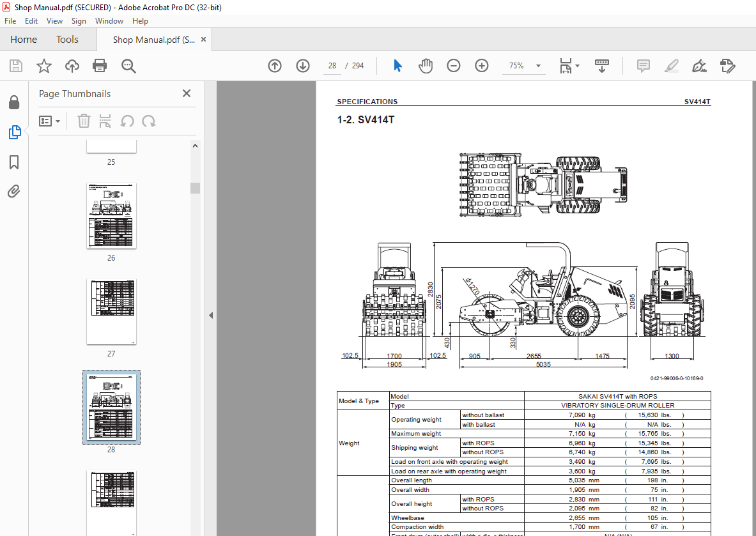Zoom out with minus icon
The width and height of the screenshot is (756, 536).
[x=453, y=66]
